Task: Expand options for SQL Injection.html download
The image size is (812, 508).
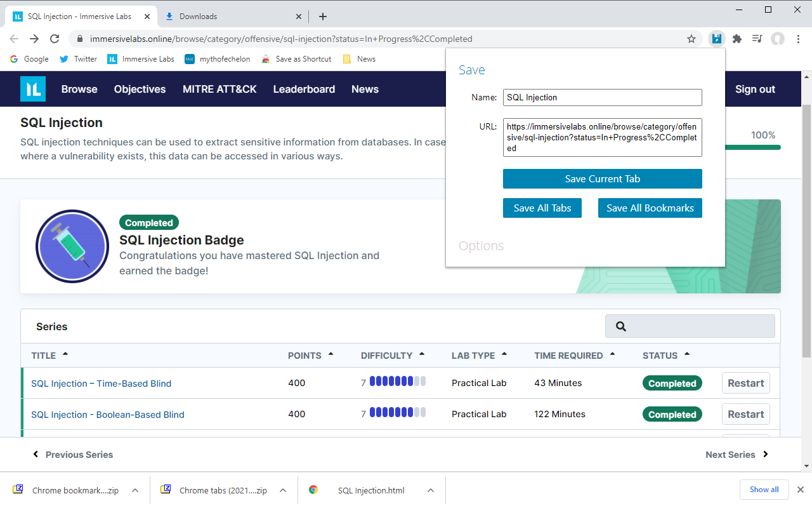Action: (x=431, y=490)
